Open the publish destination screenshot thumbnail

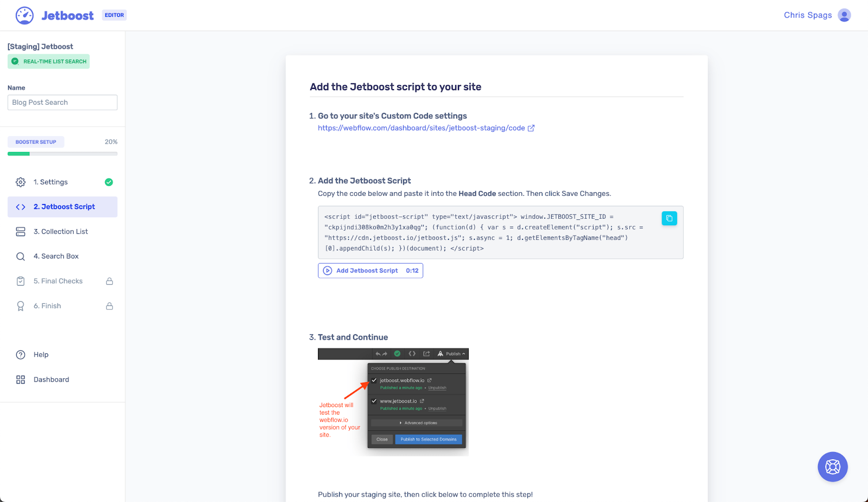[393, 402]
